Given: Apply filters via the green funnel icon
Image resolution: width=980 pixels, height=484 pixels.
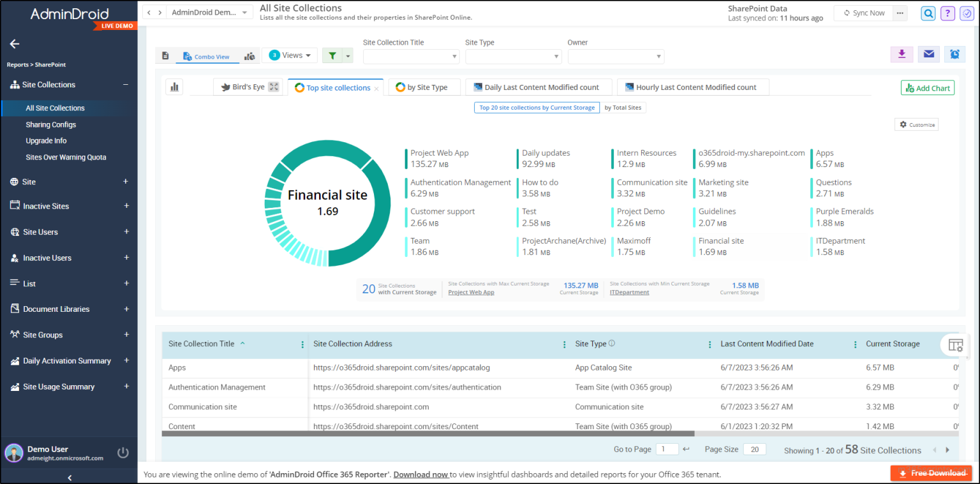Looking at the screenshot, I should 332,55.
